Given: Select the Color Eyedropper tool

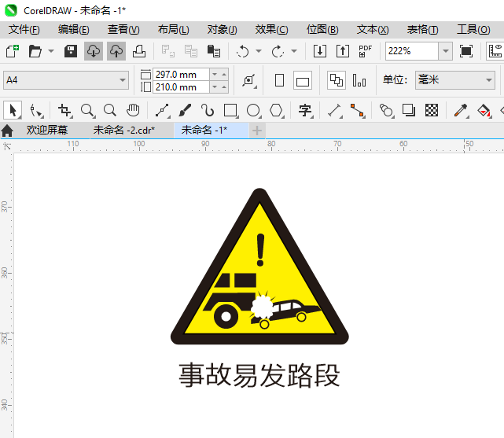Looking at the screenshot, I should (x=461, y=111).
